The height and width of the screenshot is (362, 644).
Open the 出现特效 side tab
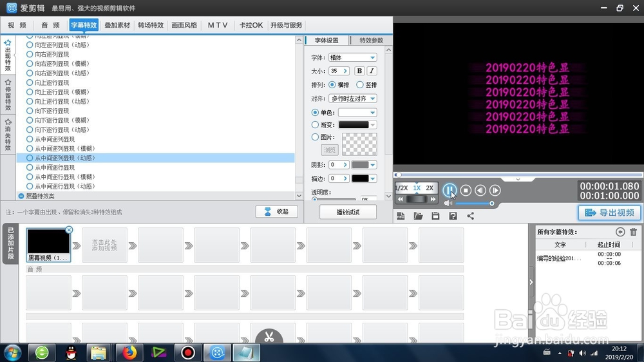pos(8,55)
